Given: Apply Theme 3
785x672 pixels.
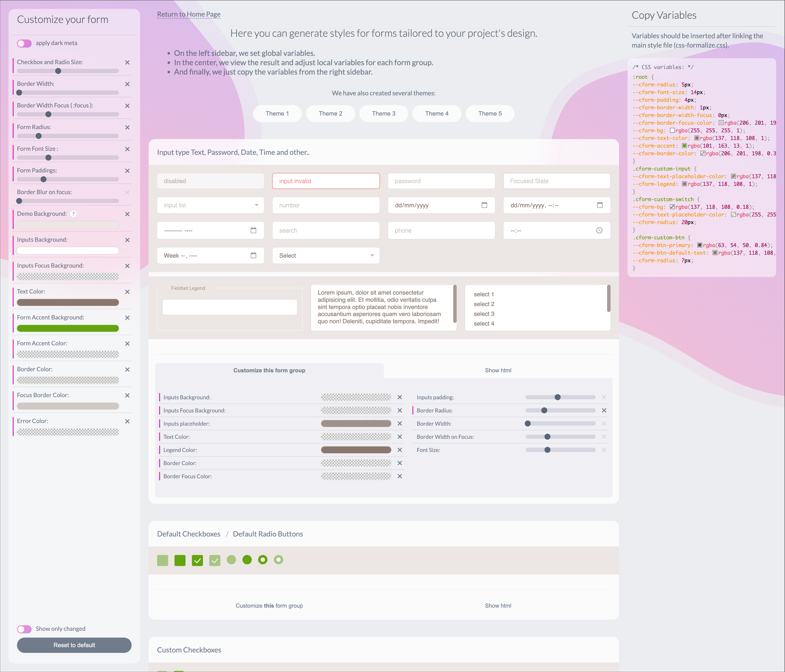Looking at the screenshot, I should [x=383, y=113].
